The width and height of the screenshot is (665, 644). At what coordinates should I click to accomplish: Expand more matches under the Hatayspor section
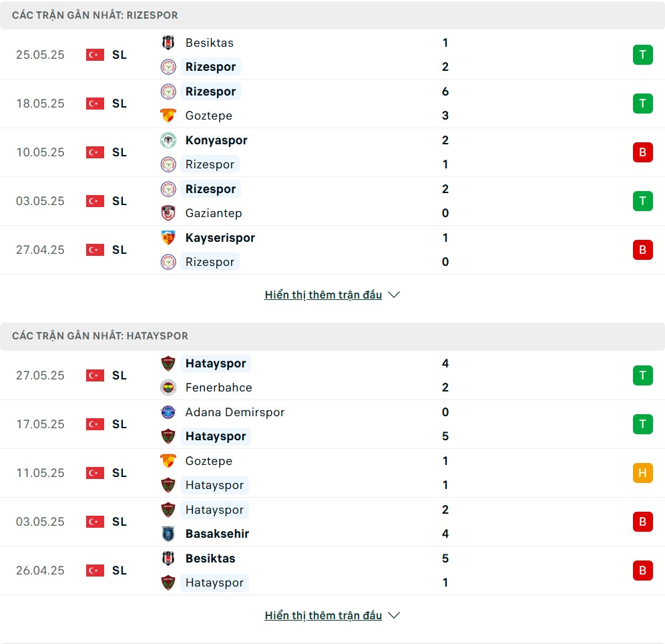tap(323, 615)
